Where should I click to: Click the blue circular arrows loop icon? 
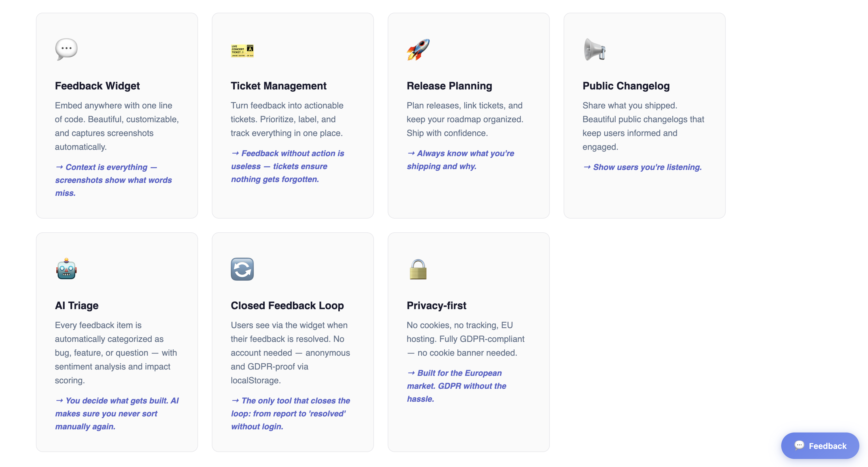click(242, 269)
